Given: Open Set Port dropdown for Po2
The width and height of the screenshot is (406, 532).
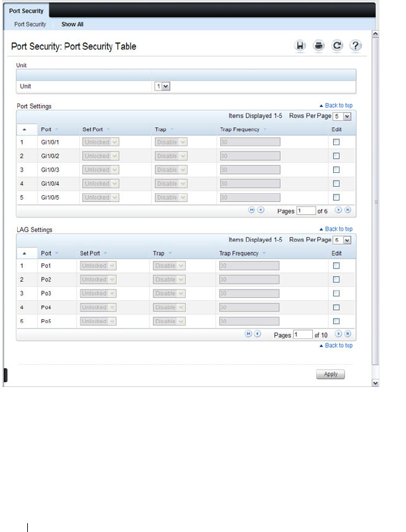Looking at the screenshot, I should click(x=98, y=279).
